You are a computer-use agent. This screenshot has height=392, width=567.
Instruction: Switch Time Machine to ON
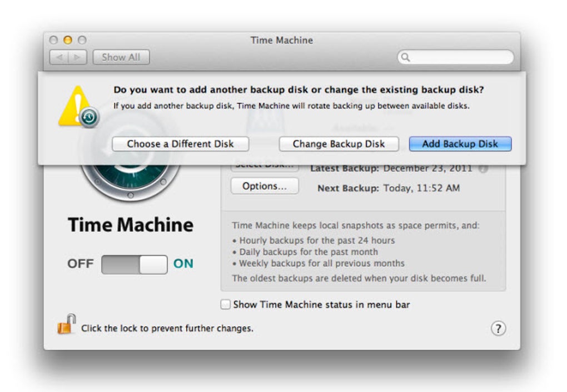[183, 264]
